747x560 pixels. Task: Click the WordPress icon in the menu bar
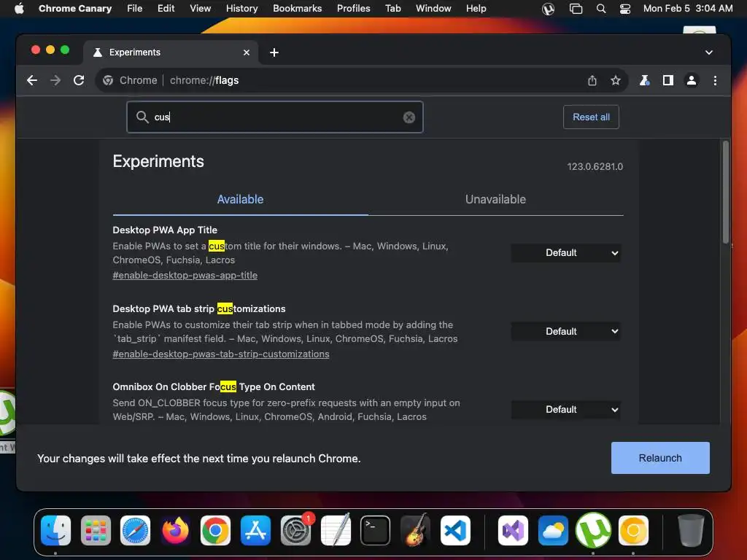[x=549, y=9]
